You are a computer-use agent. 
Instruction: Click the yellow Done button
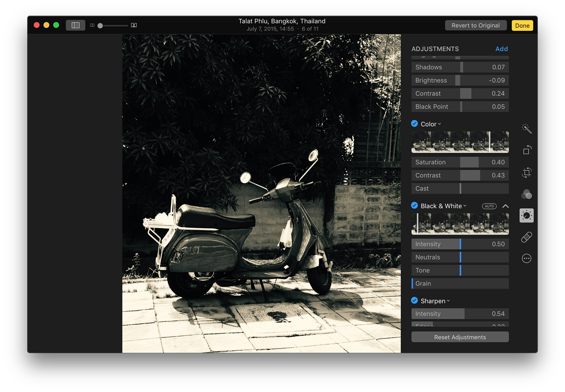click(522, 25)
